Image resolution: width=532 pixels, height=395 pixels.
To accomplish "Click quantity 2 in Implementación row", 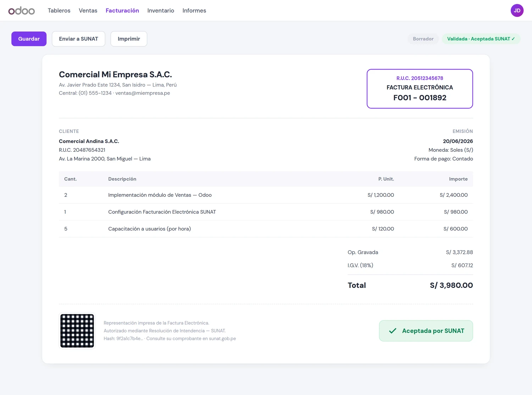I will coord(66,195).
